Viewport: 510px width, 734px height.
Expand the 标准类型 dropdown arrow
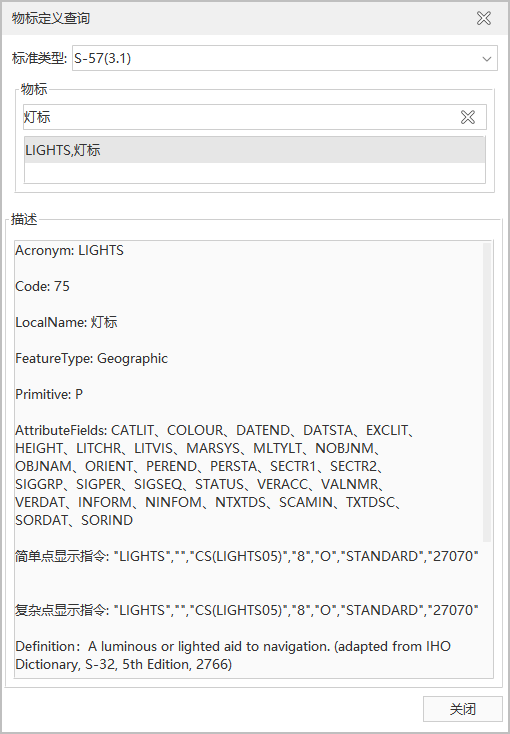click(x=487, y=59)
